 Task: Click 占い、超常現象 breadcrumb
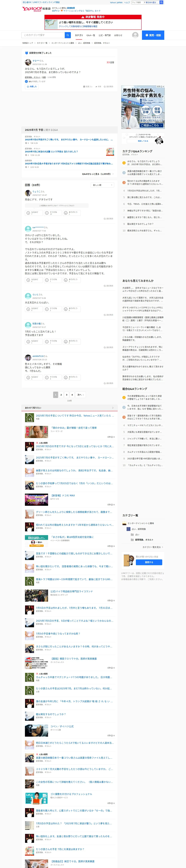84,43
